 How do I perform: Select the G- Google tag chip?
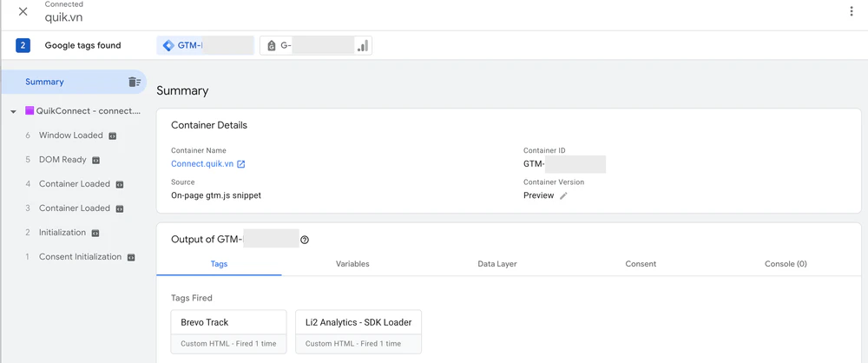pos(316,45)
